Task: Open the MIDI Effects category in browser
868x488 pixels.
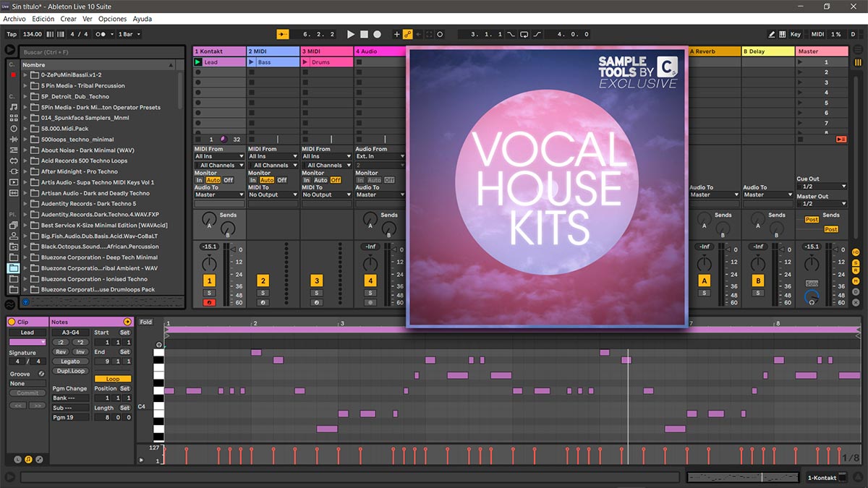Action: point(14,150)
